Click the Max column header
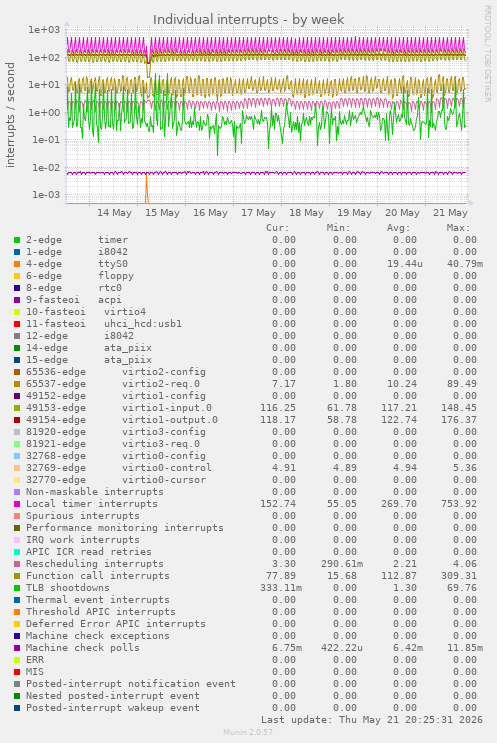The height and width of the screenshot is (743, 497). click(458, 228)
